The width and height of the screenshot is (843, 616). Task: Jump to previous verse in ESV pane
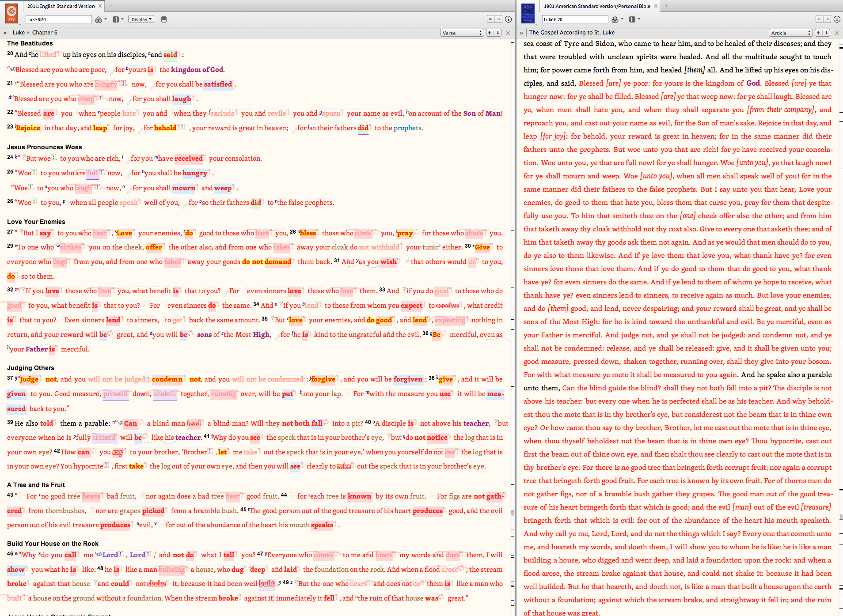point(490,33)
